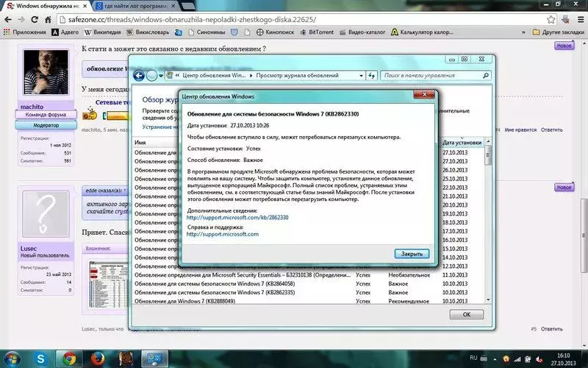
Task: Refresh the update history view
Action: point(371,76)
